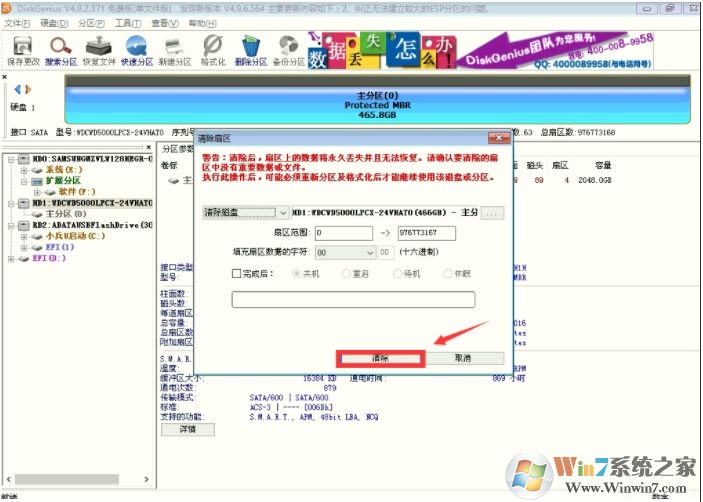Open the 清除磁盘 mode dropdown
Screen dimensions: 703x502
[245, 212]
